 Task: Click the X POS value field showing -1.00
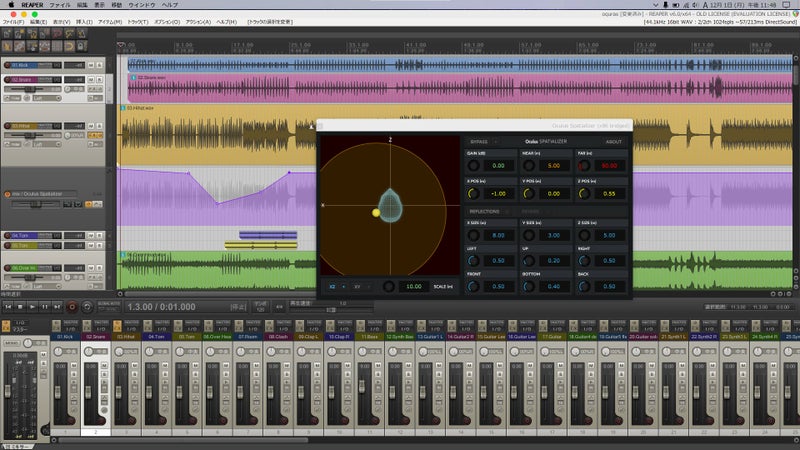[498, 194]
